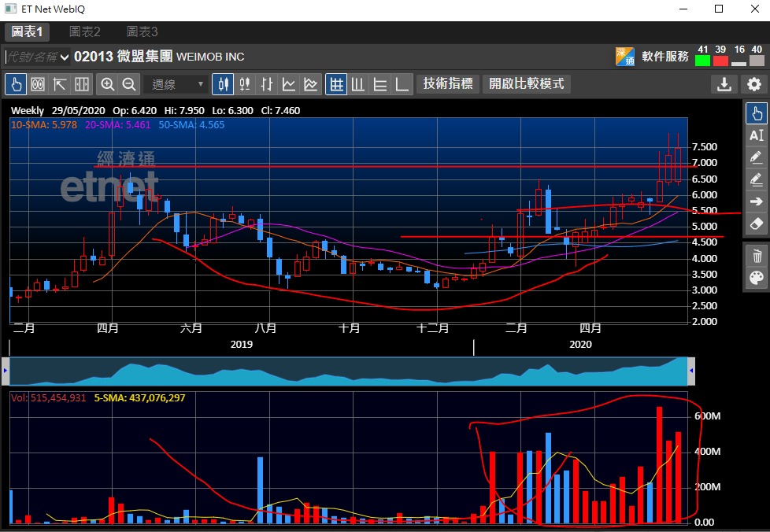Select the double-line pencil drawing tool
Image resolution: width=770 pixels, height=532 pixels.
click(757, 179)
